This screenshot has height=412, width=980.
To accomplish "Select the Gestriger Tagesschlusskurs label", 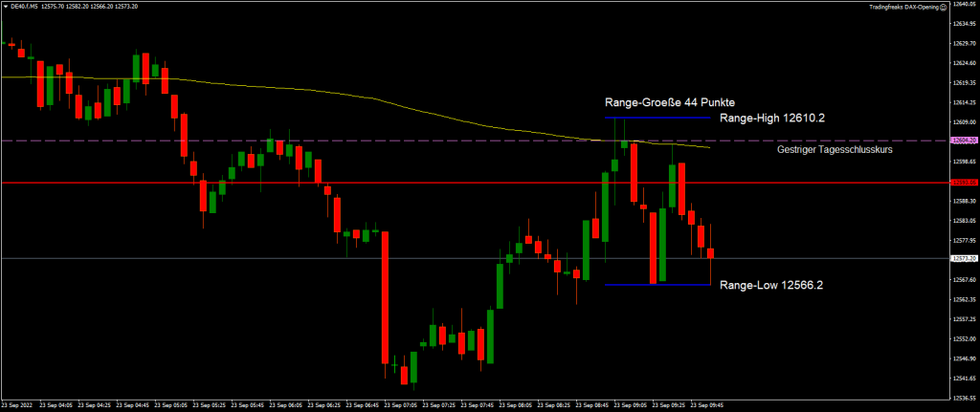I will 835,150.
